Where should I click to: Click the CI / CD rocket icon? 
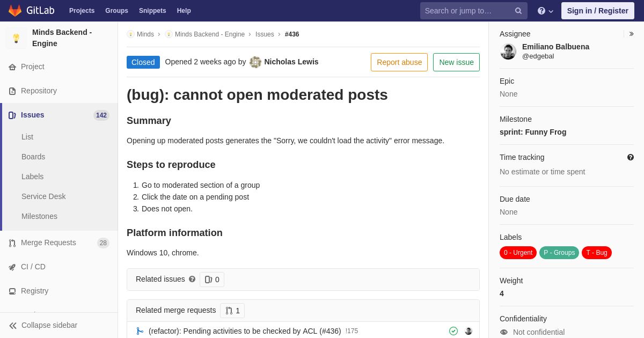pyautogui.click(x=12, y=267)
